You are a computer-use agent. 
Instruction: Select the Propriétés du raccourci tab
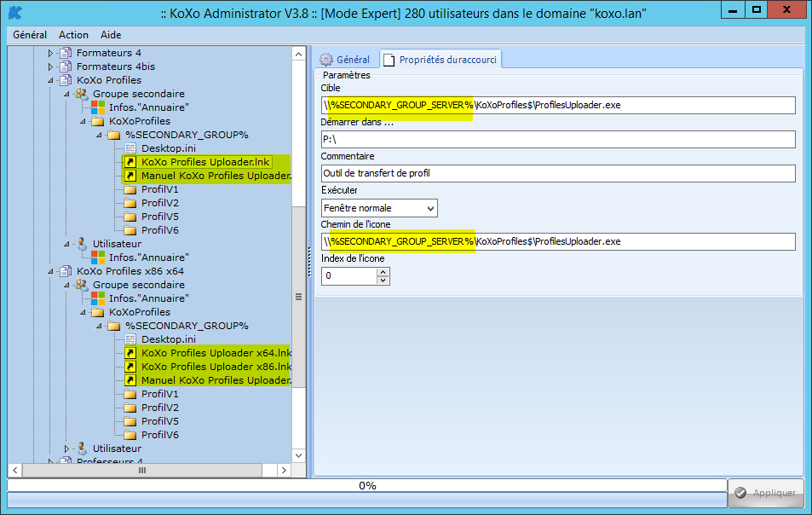441,60
